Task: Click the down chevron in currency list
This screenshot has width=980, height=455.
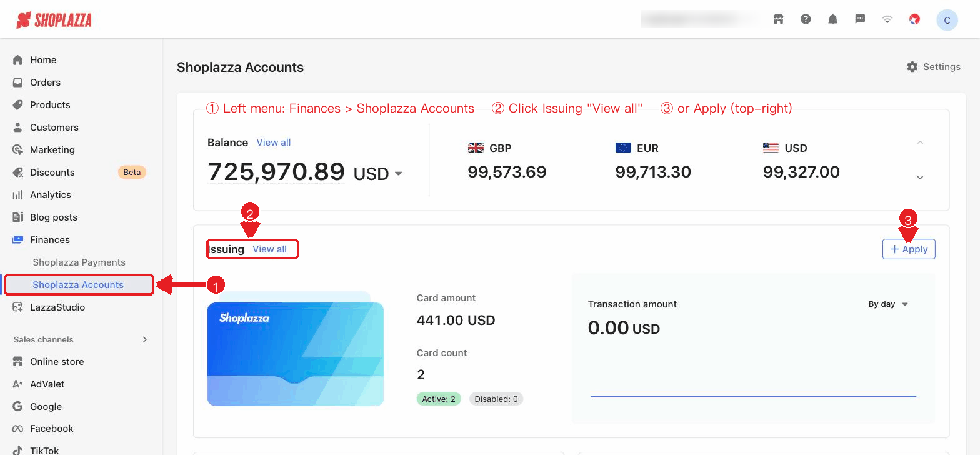Action: (x=920, y=177)
